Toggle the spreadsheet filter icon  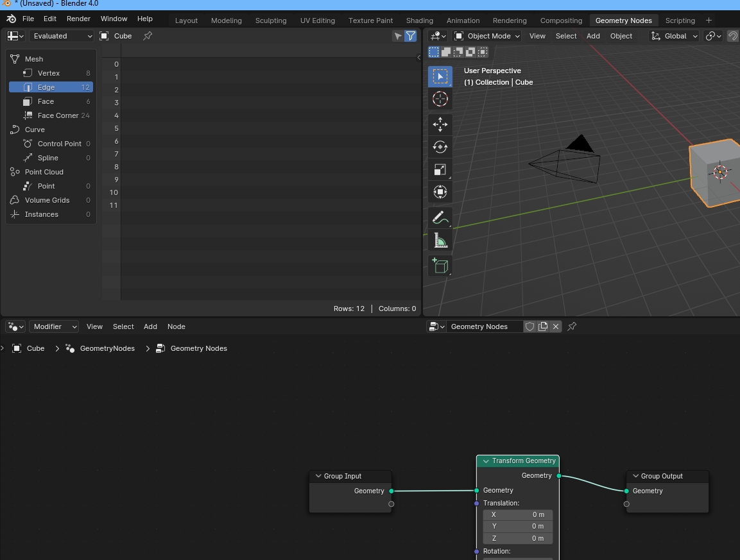(410, 36)
